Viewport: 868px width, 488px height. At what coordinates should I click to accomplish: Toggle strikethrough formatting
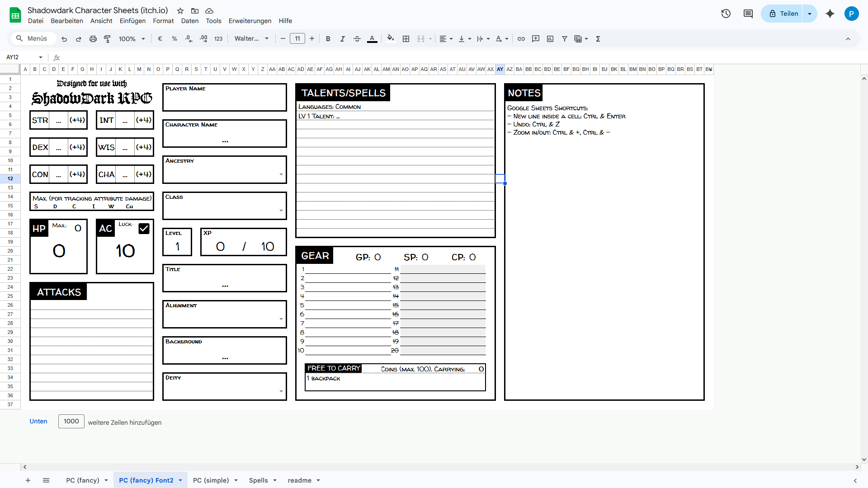click(357, 39)
